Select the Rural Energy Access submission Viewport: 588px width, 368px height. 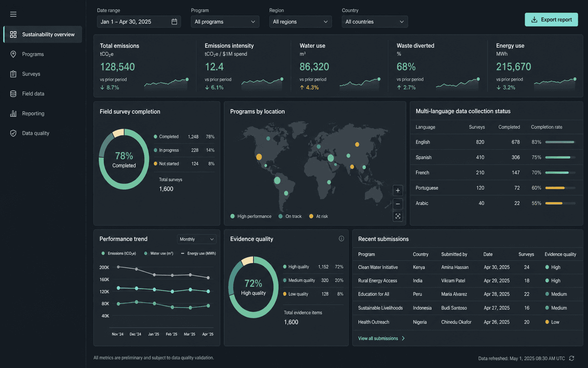(x=468, y=281)
